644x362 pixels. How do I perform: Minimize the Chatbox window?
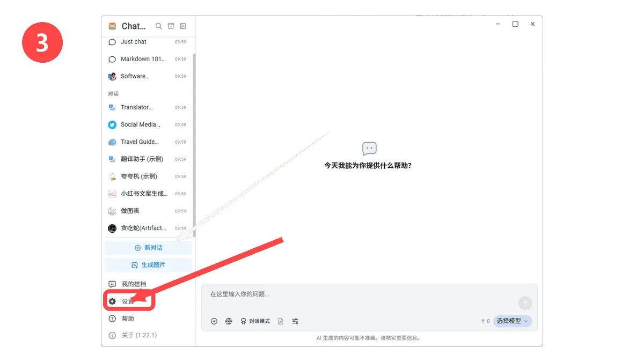(498, 24)
